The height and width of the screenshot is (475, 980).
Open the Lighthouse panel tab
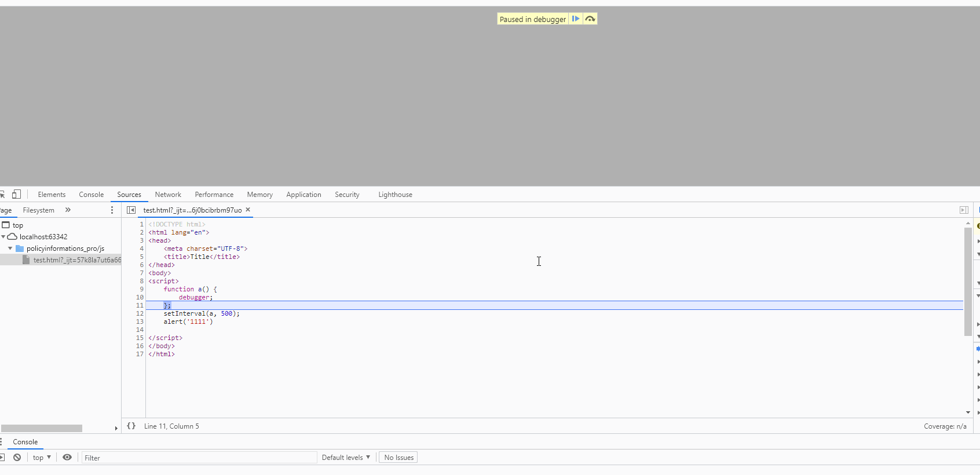click(x=395, y=195)
